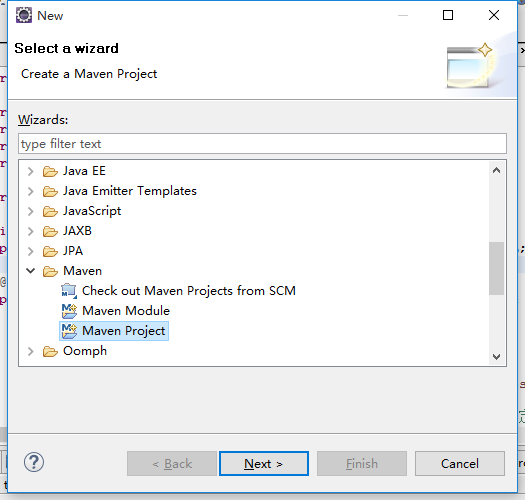Click the wizard list scrollbar thumb
Screen dimensions: 525x500
coord(496,269)
